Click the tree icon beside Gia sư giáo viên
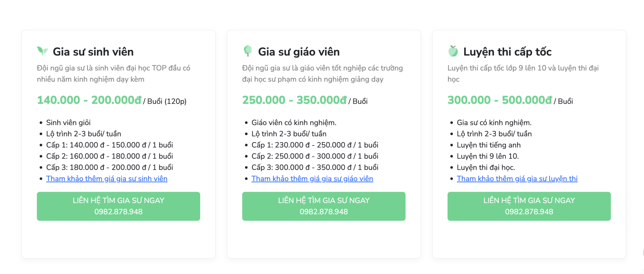This screenshot has width=644, height=274. coord(248,51)
